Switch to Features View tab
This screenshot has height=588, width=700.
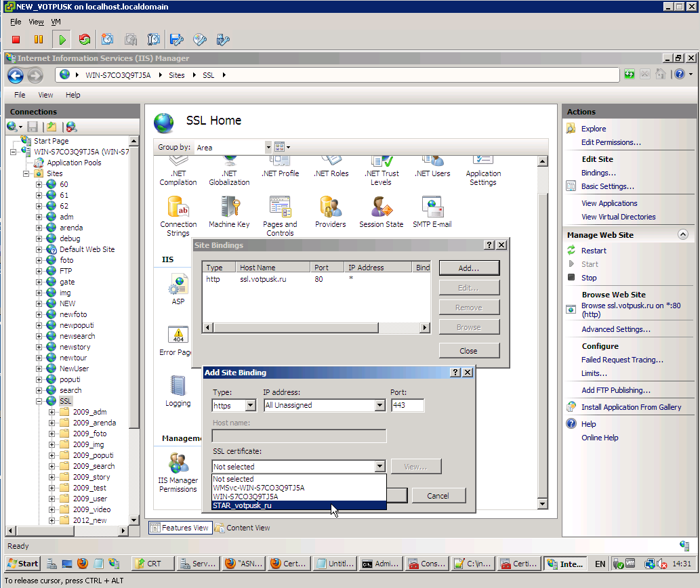pos(180,528)
